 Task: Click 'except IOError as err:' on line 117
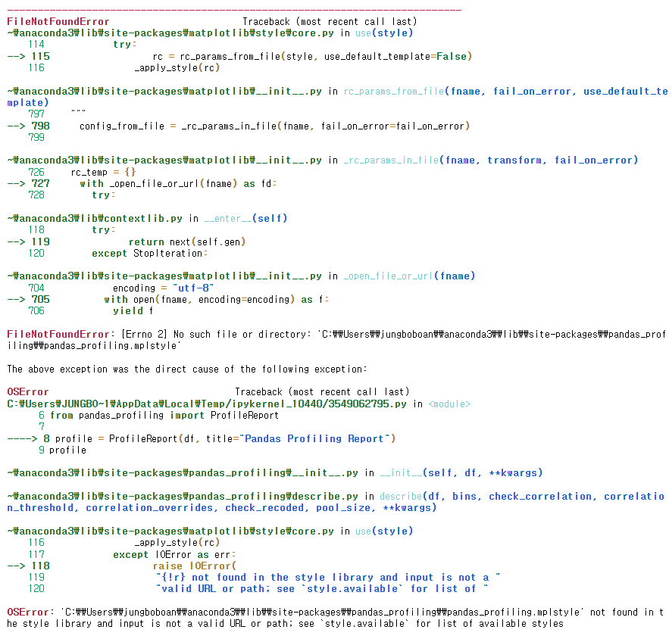pyautogui.click(x=174, y=555)
